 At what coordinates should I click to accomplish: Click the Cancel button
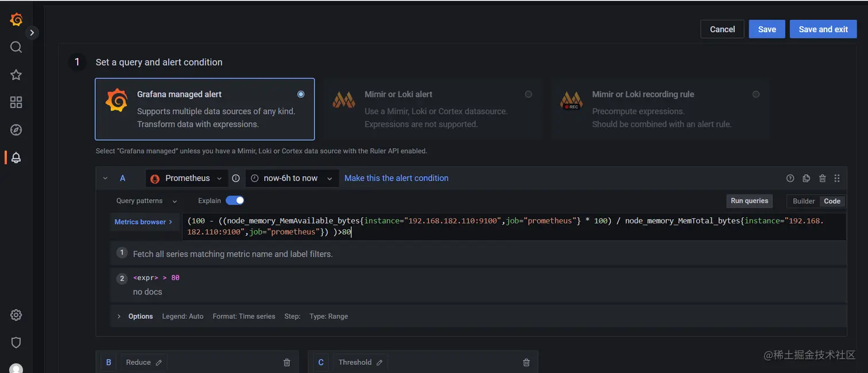pyautogui.click(x=722, y=29)
